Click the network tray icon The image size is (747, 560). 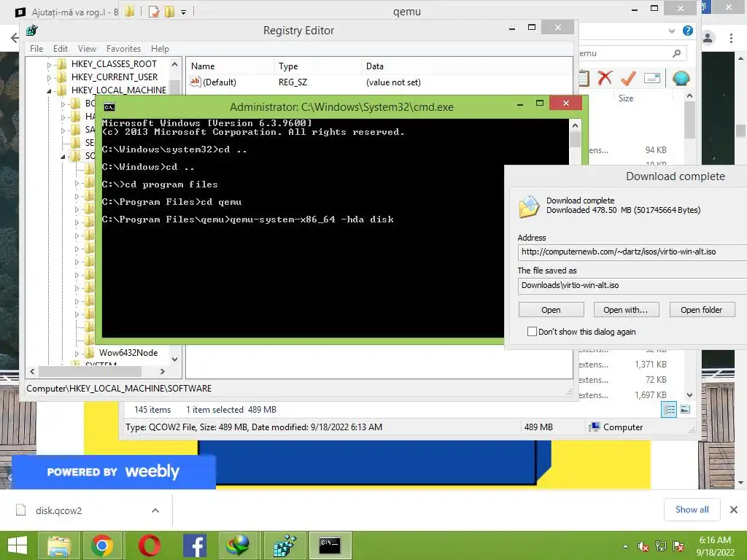[x=661, y=546]
